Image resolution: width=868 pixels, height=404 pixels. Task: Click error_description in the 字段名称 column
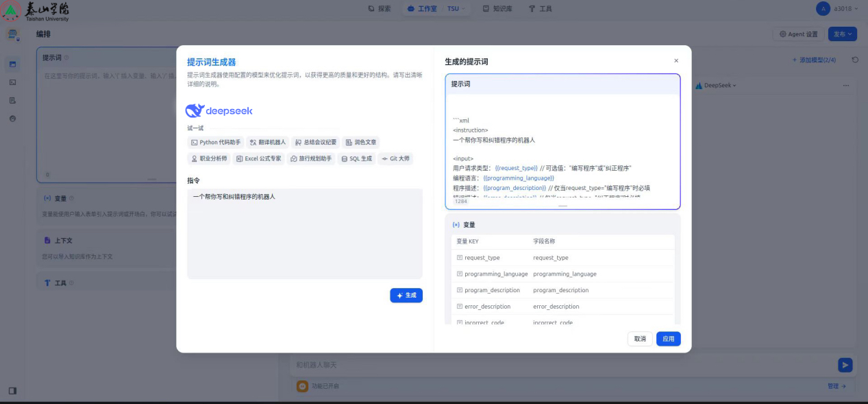point(556,307)
